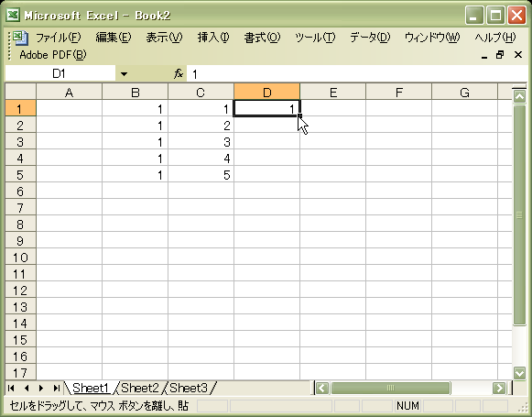Expand the Name Box dropdown arrow
Screen dimensions: 532x417
point(125,73)
